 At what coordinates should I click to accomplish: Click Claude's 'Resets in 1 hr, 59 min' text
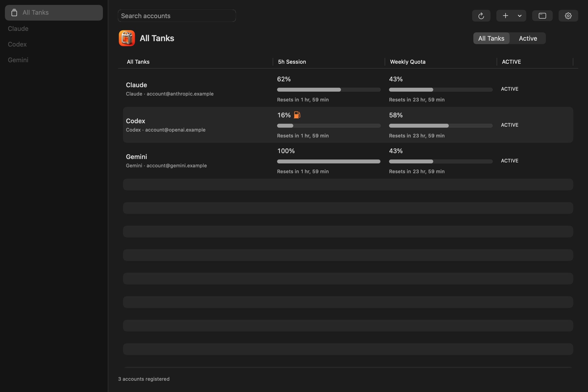point(303,99)
